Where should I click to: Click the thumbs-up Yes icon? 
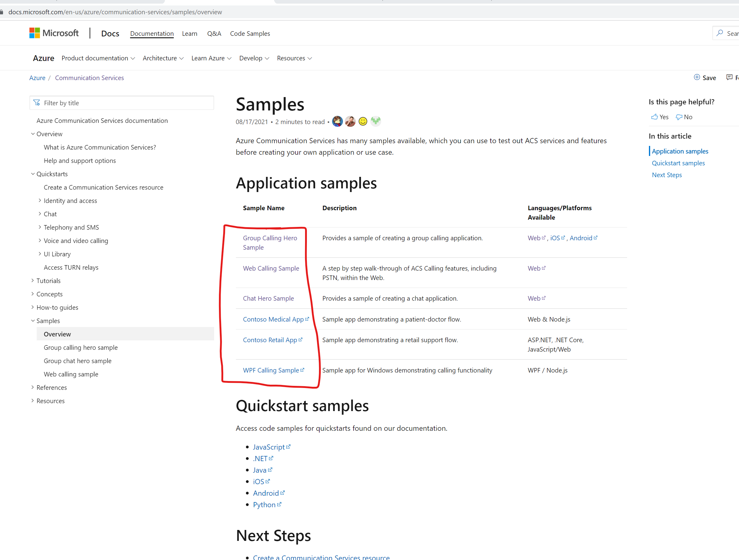pyautogui.click(x=654, y=116)
